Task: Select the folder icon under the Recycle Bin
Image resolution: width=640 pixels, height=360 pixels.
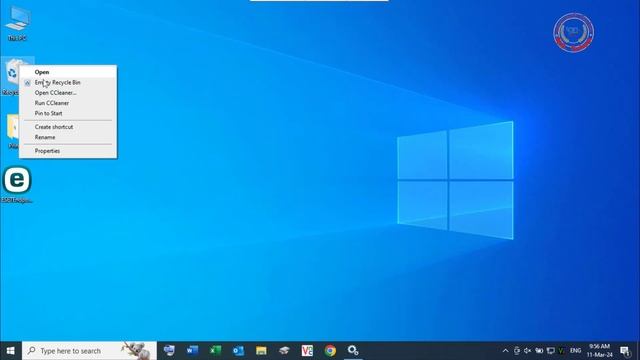Action: (x=12, y=127)
